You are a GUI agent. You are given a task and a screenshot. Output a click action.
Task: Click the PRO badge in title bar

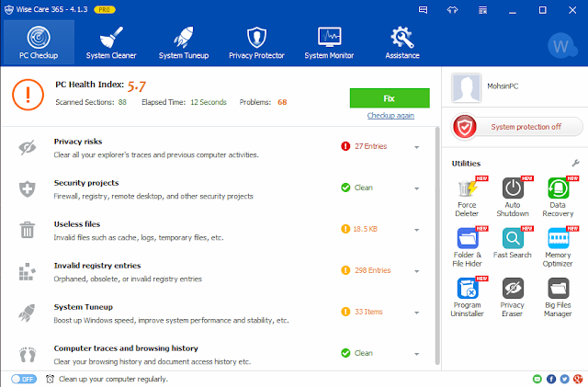click(104, 10)
